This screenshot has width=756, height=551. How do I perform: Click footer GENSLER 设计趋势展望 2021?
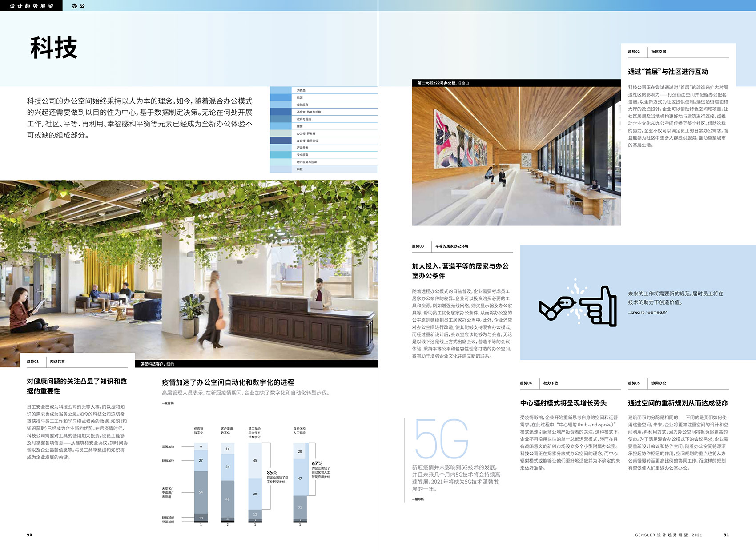point(668,535)
